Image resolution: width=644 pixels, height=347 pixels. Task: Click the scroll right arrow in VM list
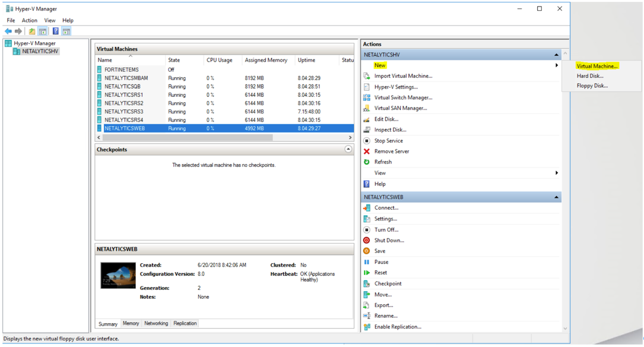pyautogui.click(x=350, y=137)
